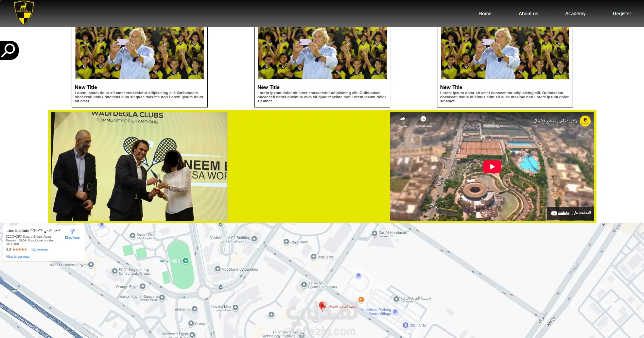Select the Smart Club map pin
The width and height of the screenshot is (644, 338).
click(133, 236)
